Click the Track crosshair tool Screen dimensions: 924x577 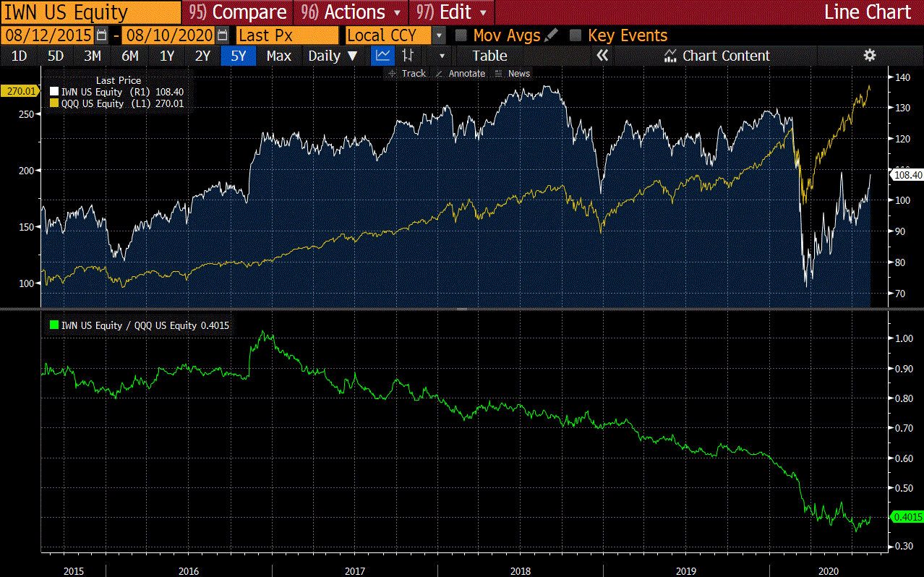click(x=407, y=74)
